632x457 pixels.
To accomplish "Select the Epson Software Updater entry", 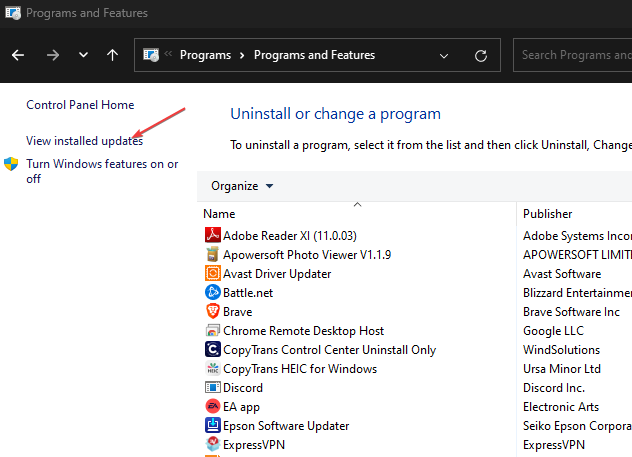I will 284,426.
